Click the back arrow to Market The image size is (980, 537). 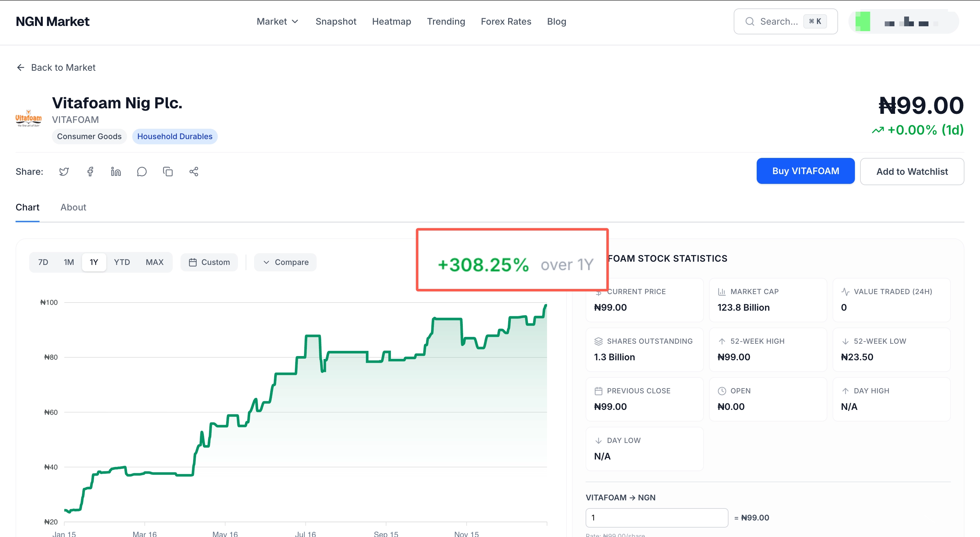[x=20, y=67]
